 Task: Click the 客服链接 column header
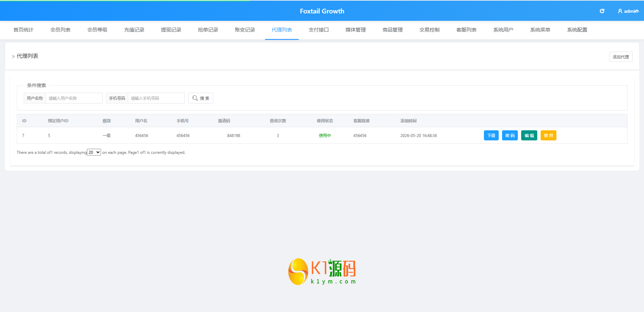pos(361,121)
